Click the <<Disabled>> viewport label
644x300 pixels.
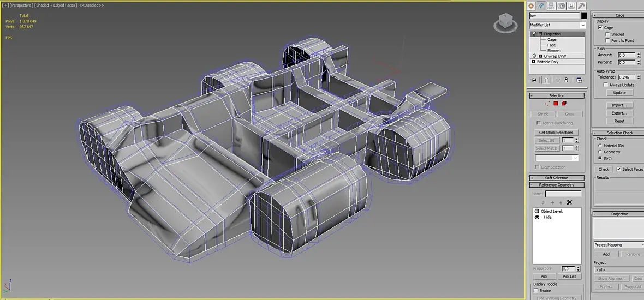click(91, 5)
